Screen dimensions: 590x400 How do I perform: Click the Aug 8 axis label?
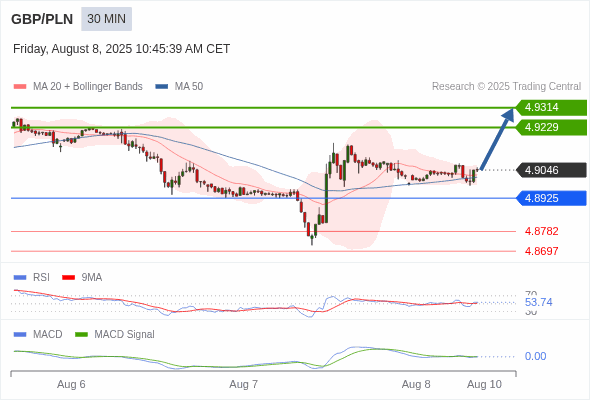[416, 385]
